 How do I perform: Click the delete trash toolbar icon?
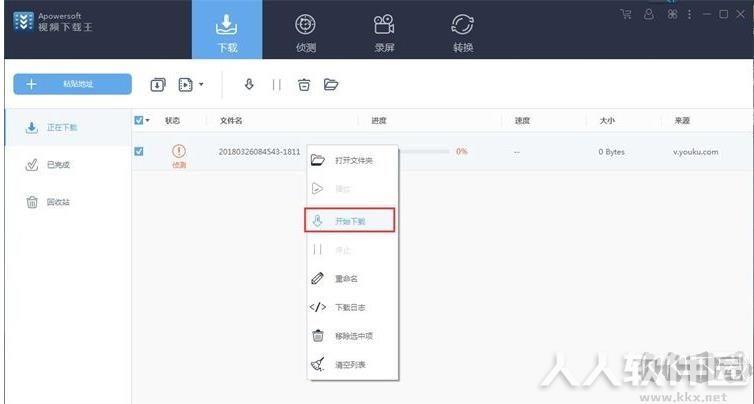tap(304, 85)
